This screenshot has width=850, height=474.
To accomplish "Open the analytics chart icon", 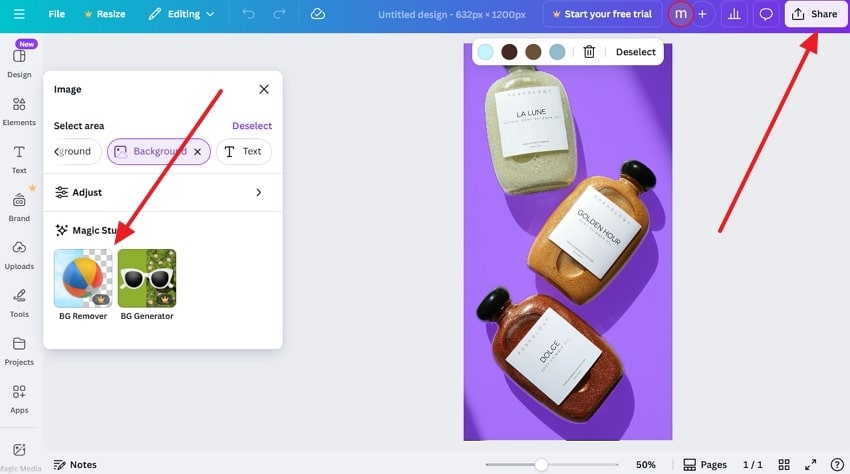I will 734,14.
